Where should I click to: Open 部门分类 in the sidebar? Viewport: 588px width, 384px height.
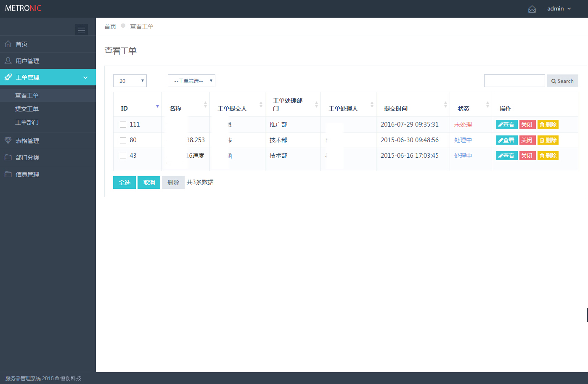(48, 157)
